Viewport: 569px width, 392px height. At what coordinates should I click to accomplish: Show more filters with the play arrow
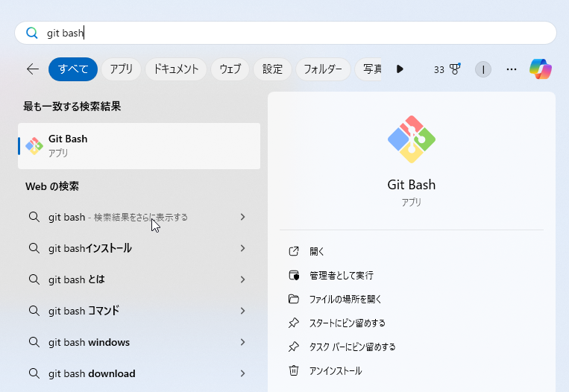pos(400,69)
